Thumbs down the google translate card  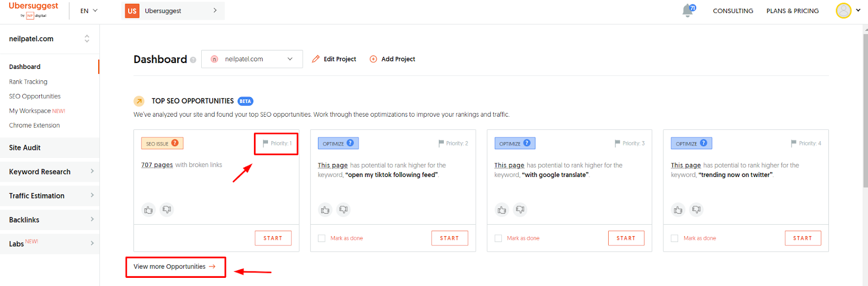(x=520, y=209)
